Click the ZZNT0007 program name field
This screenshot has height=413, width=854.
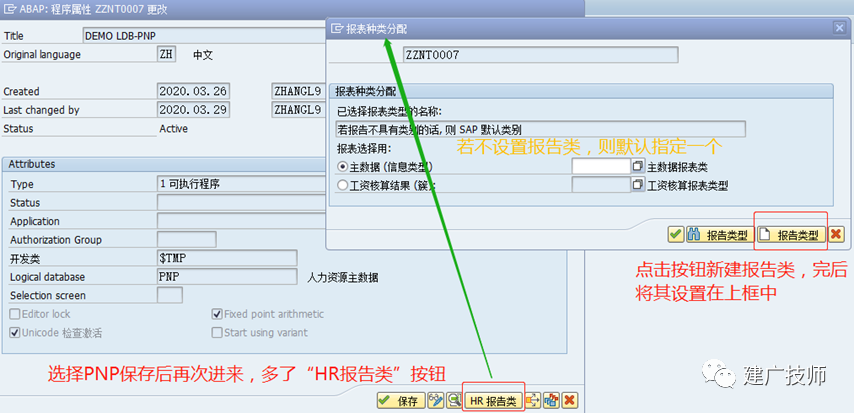pyautogui.click(x=540, y=55)
